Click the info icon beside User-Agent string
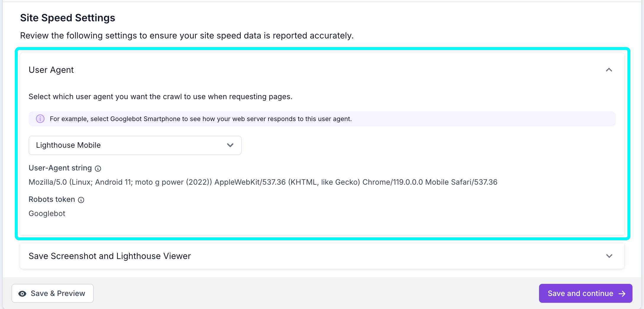Viewport: 644px width, 309px height. (x=98, y=168)
